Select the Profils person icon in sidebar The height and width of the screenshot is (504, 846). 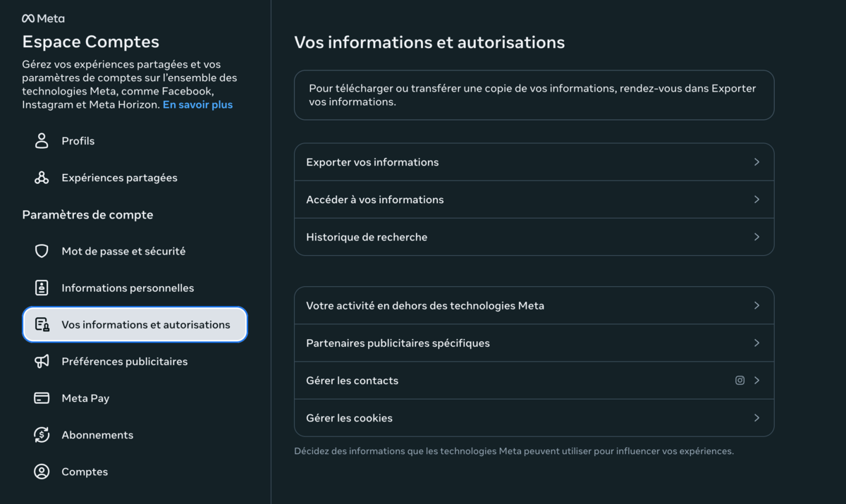[41, 140]
